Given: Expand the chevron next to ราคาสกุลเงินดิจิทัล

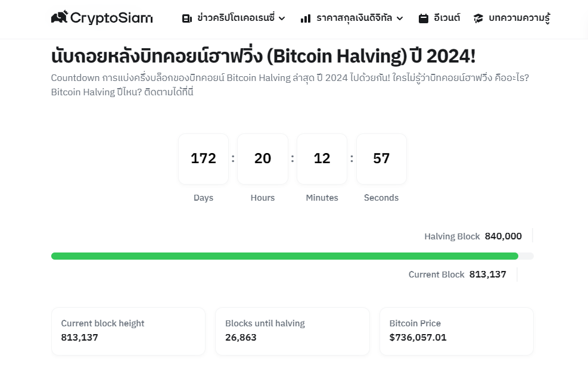Looking at the screenshot, I should tap(400, 18).
